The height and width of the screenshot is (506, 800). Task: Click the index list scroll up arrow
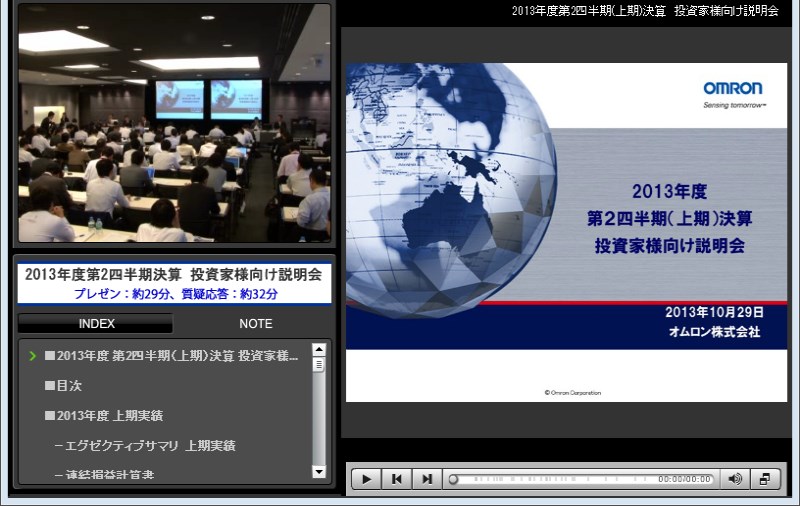pyautogui.click(x=319, y=349)
